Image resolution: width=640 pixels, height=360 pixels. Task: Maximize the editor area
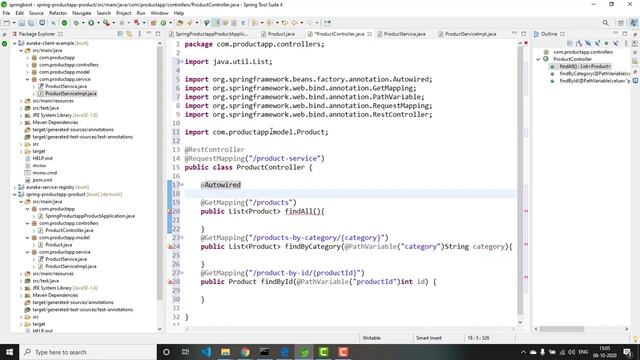524,33
